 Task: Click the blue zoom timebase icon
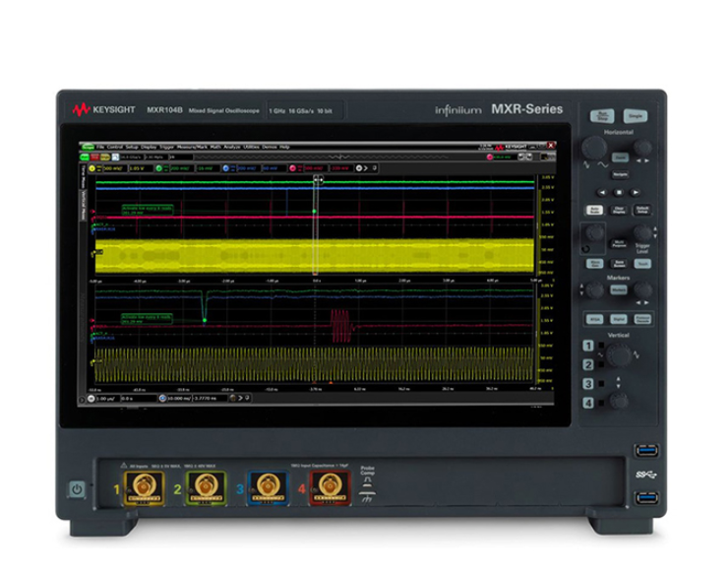(x=162, y=399)
